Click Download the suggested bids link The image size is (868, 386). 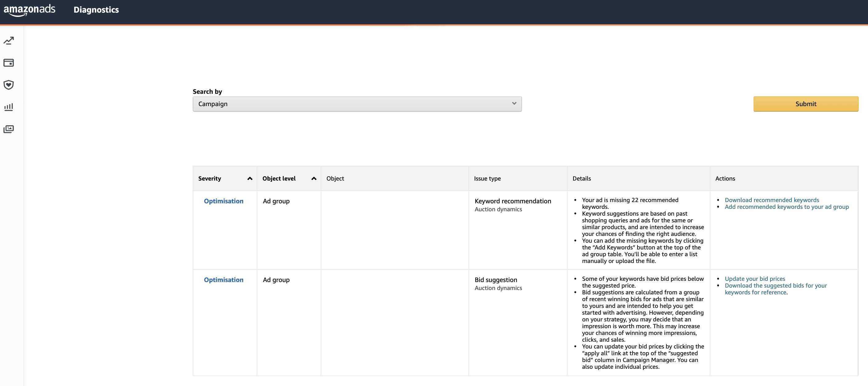[x=775, y=286]
